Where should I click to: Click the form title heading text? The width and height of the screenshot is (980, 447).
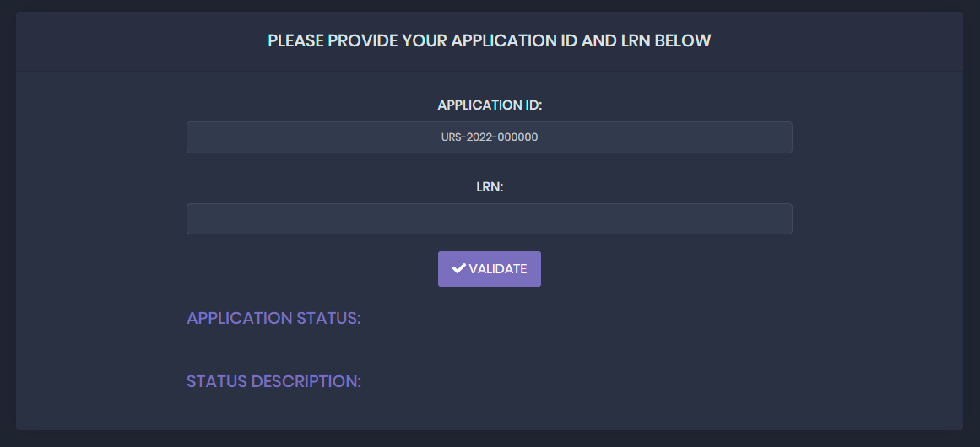pos(490,40)
